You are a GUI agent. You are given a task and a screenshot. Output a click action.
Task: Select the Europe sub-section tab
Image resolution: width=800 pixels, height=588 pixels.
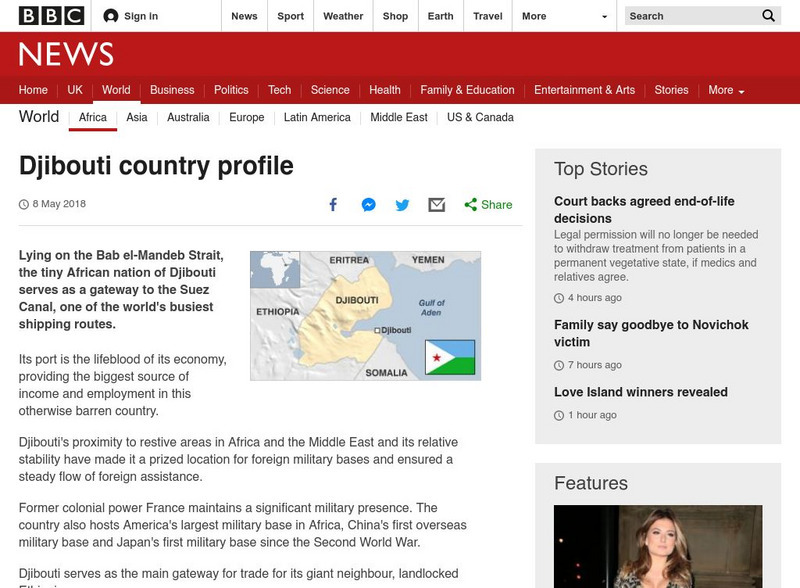246,117
